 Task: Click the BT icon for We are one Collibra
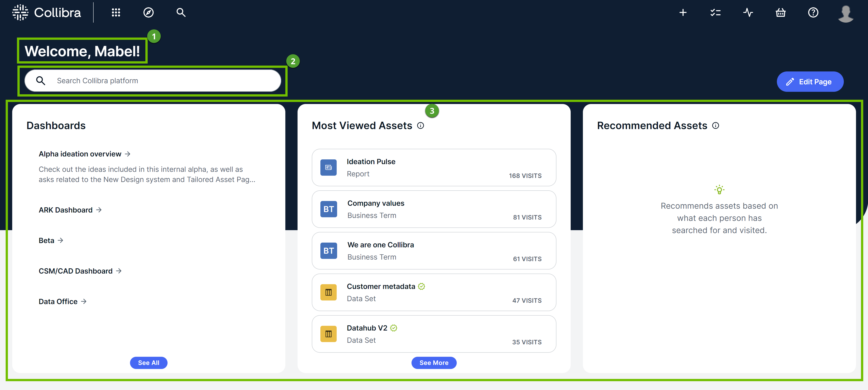pos(329,251)
